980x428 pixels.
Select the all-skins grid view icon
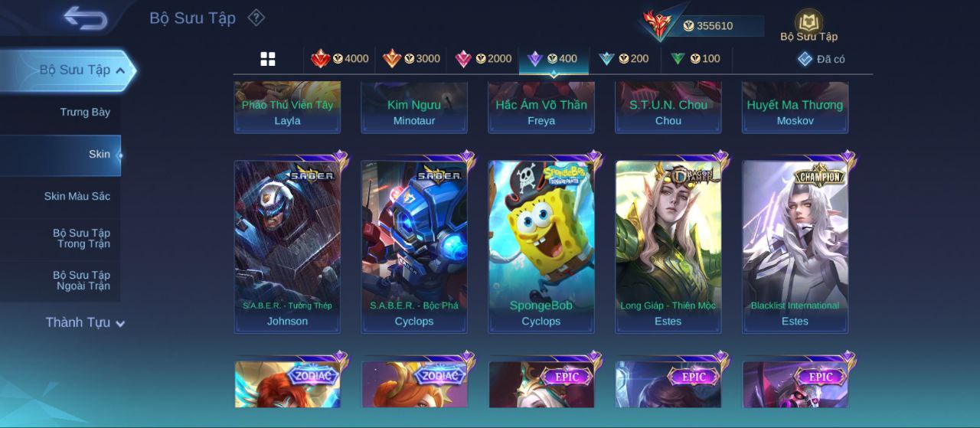[x=268, y=59]
